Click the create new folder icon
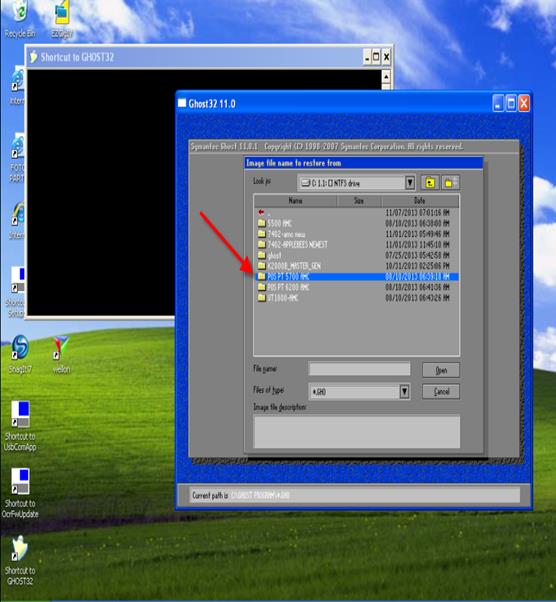 pyautogui.click(x=449, y=183)
